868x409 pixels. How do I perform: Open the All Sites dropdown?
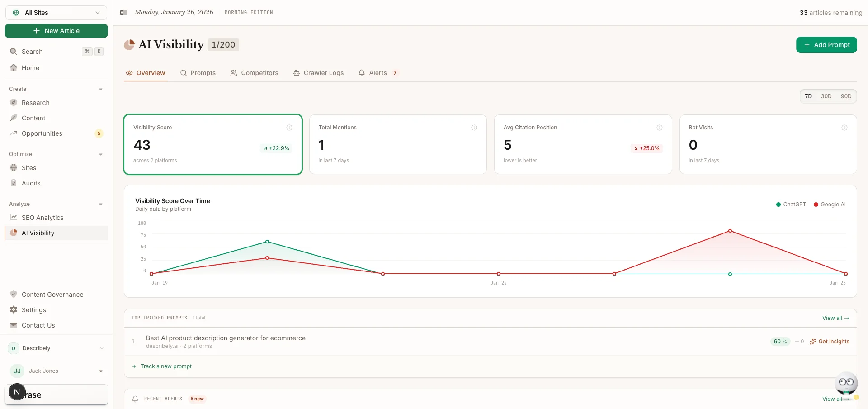tap(56, 13)
